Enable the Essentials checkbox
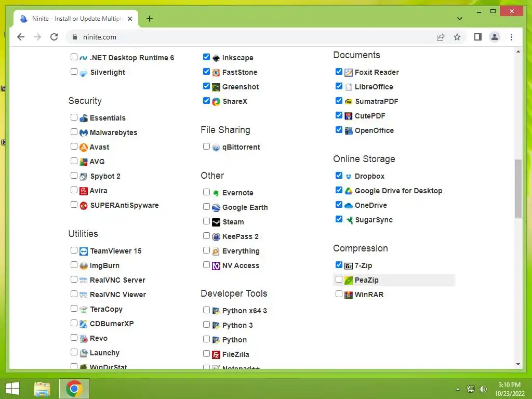The width and height of the screenshot is (532, 399). point(74,117)
